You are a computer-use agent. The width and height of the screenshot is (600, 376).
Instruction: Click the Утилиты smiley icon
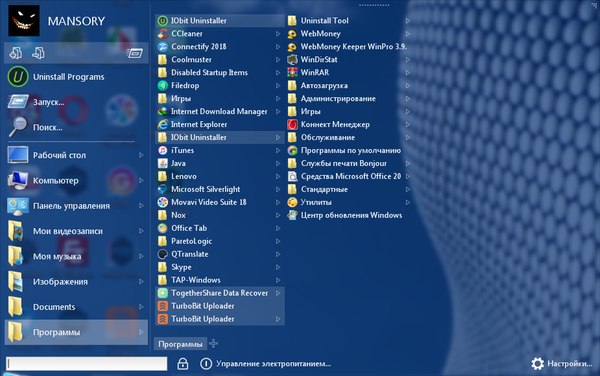(292, 202)
